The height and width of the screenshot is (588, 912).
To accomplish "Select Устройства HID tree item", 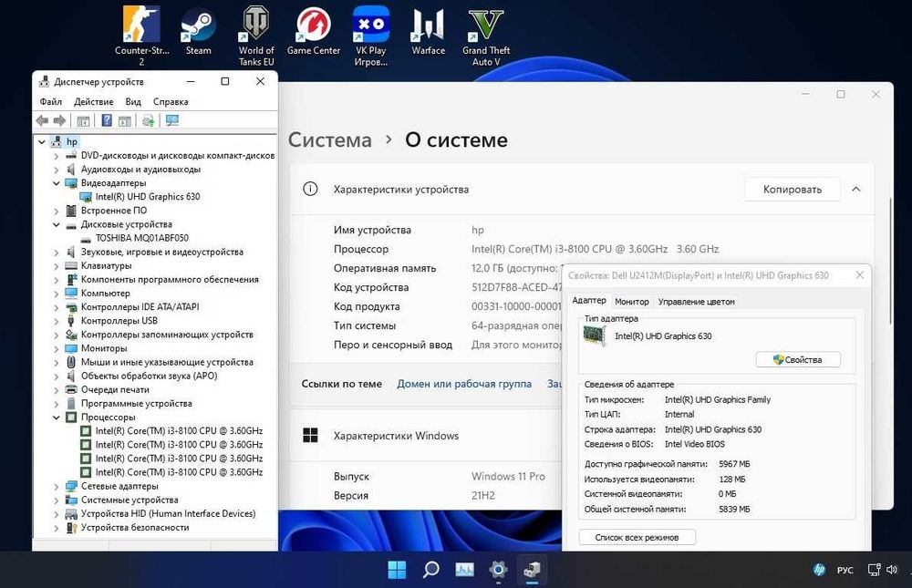I will click(168, 513).
